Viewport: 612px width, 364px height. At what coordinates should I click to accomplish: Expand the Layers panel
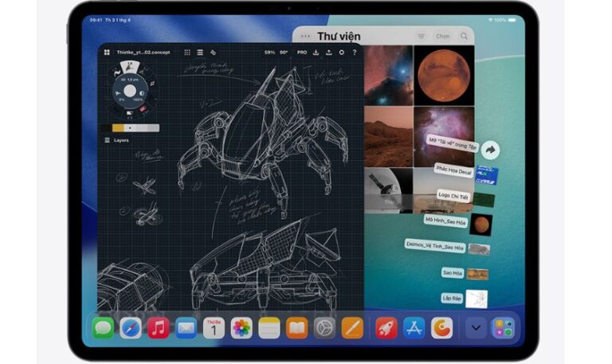(x=116, y=140)
